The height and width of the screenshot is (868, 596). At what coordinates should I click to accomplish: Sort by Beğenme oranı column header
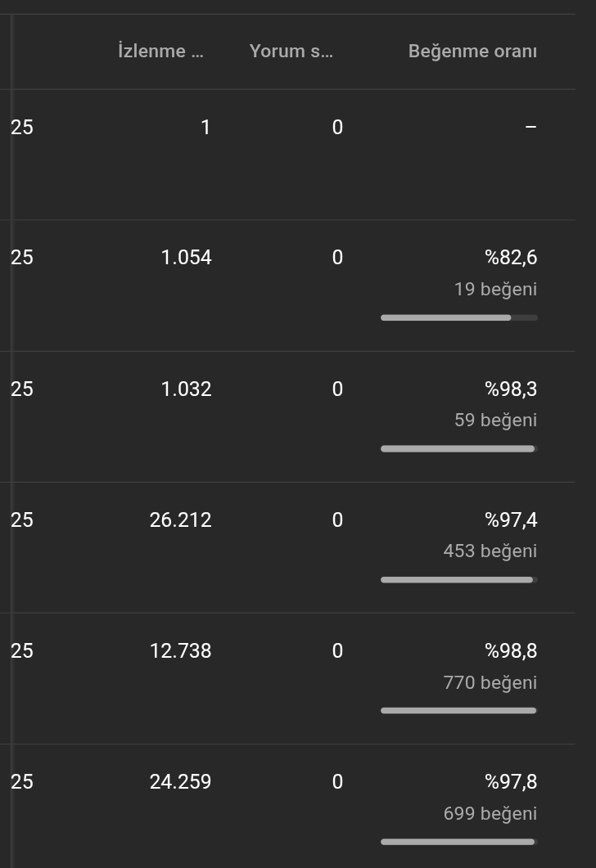click(472, 51)
